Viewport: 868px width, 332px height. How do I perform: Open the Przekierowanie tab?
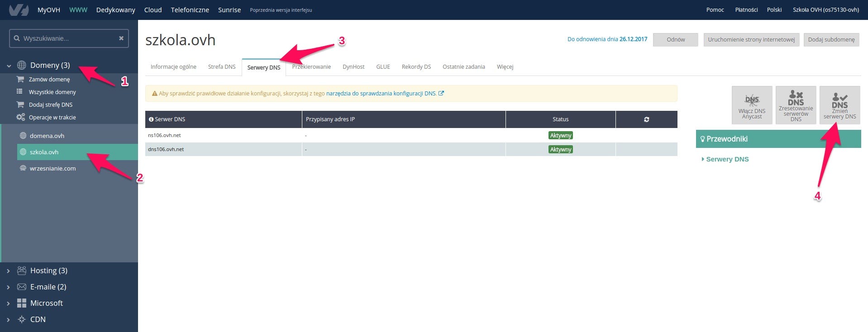[311, 67]
